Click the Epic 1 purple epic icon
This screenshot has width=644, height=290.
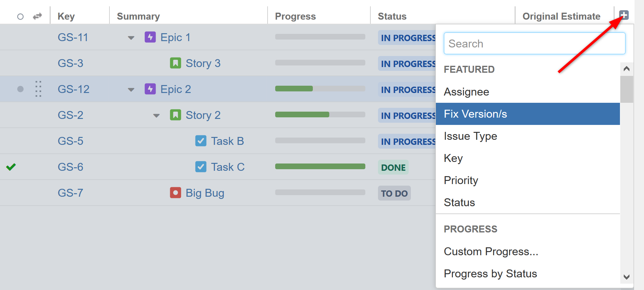(150, 37)
